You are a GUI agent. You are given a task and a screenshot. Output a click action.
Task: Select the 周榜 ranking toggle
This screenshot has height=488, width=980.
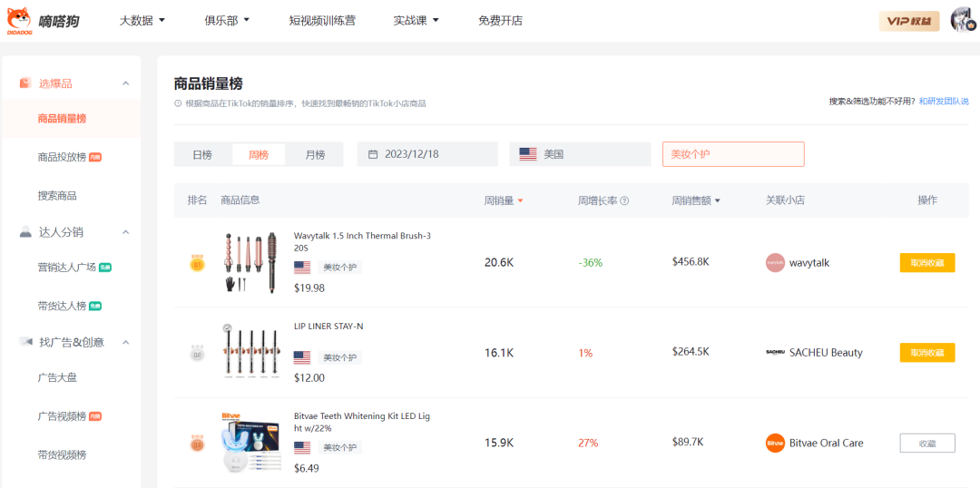tap(259, 154)
